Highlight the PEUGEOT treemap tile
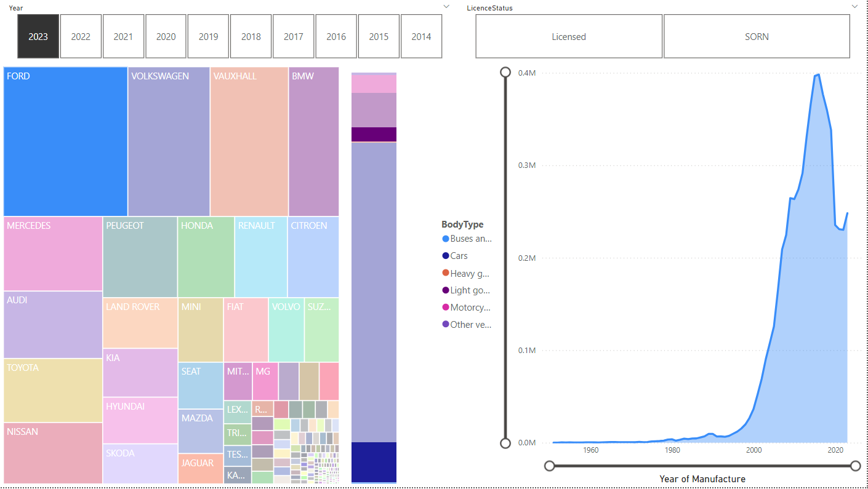 [x=140, y=257]
